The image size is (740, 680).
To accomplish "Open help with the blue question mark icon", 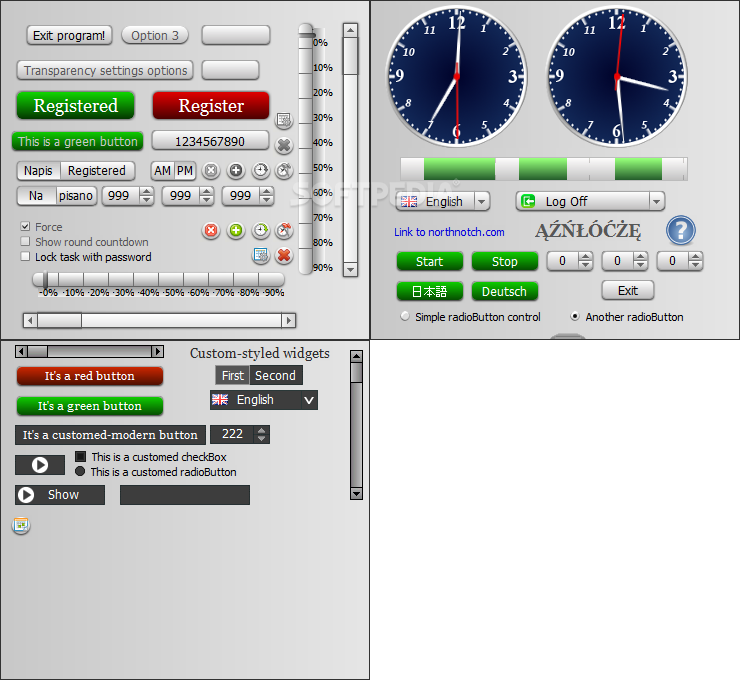I will click(x=681, y=230).
